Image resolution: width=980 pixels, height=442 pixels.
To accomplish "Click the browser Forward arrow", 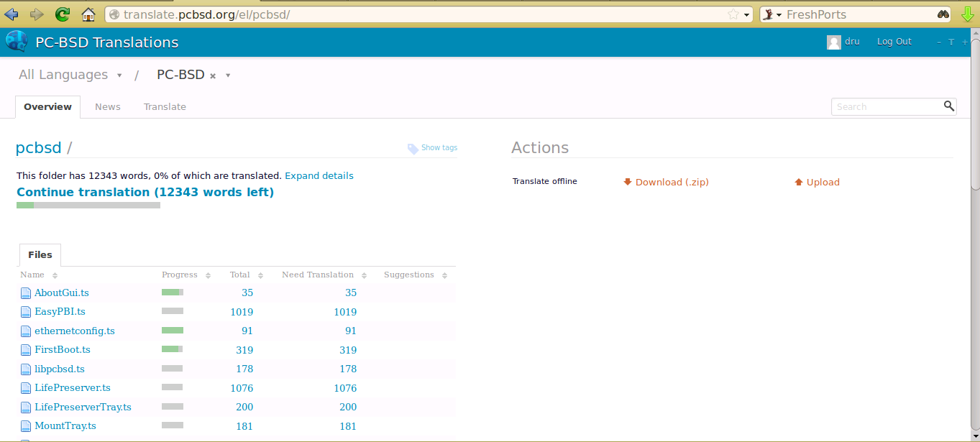I will pos(37,14).
